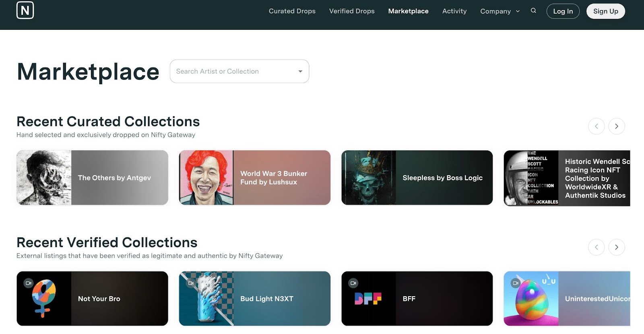The image size is (644, 334).
Task: Open The Others by Antgev collection
Action: point(92,177)
